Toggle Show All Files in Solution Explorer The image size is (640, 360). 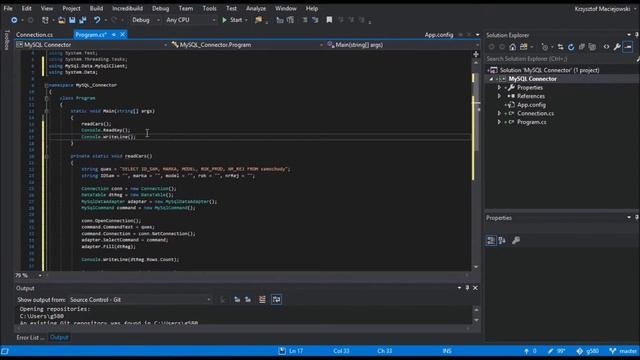[592, 47]
